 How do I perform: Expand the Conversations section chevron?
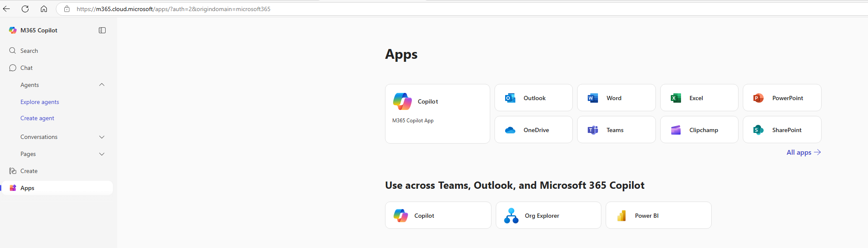(x=102, y=137)
